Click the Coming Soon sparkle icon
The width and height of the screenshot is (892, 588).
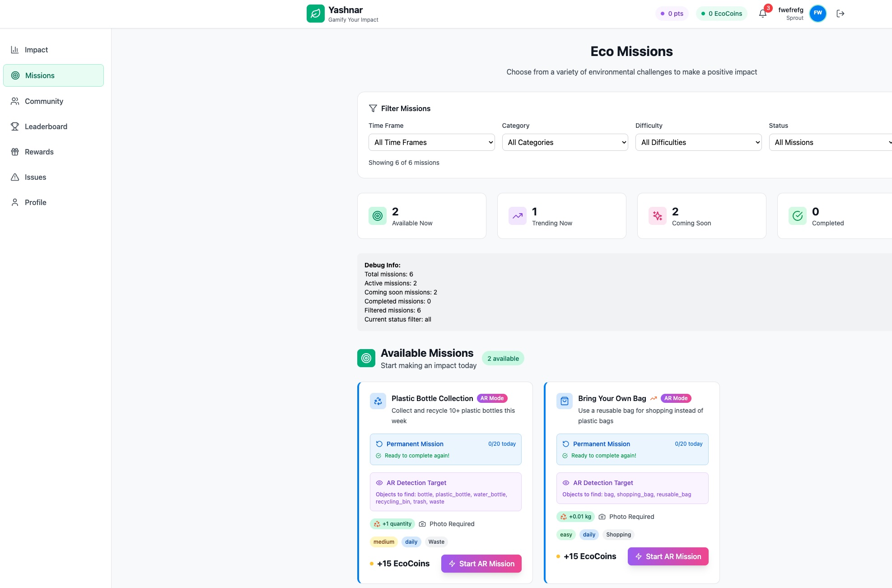tap(657, 216)
